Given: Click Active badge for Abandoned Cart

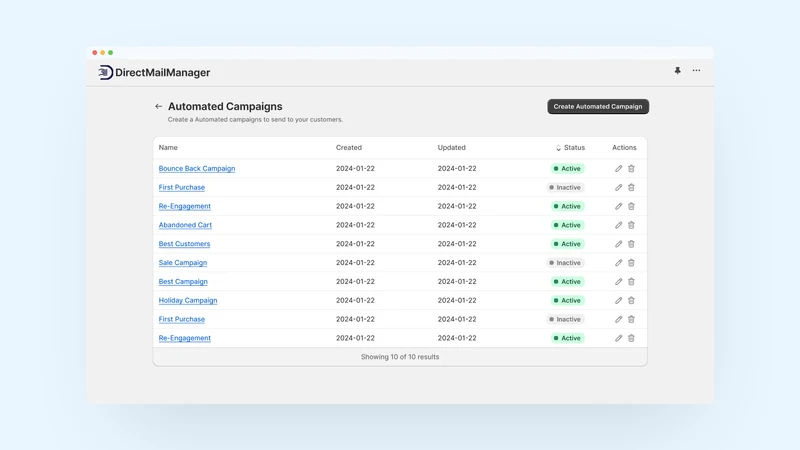Looking at the screenshot, I should (567, 225).
